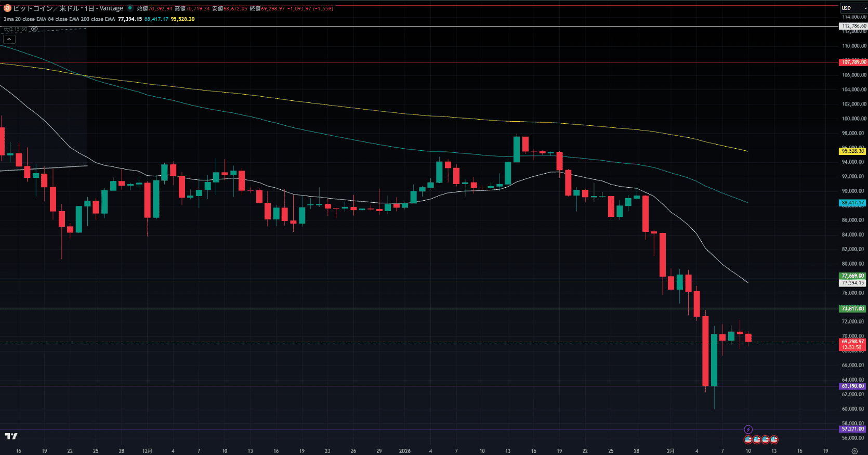
Task: Show the hidden ttj2 indicator via eye icon
Action: [34, 29]
